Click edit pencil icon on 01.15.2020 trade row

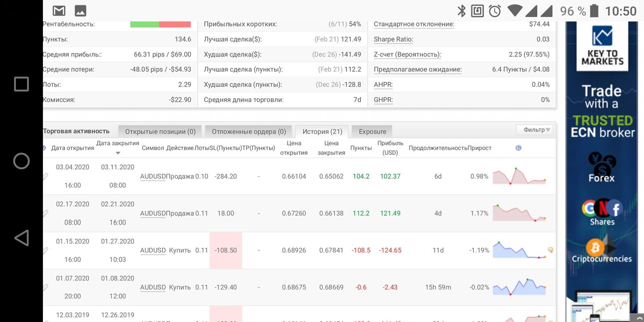click(x=45, y=250)
